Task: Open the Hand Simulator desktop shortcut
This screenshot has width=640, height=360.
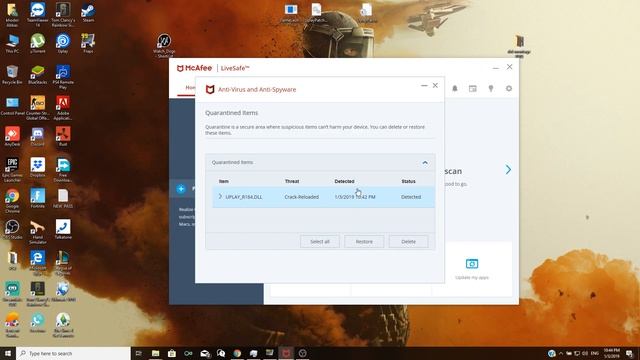Action: pyautogui.click(x=38, y=232)
